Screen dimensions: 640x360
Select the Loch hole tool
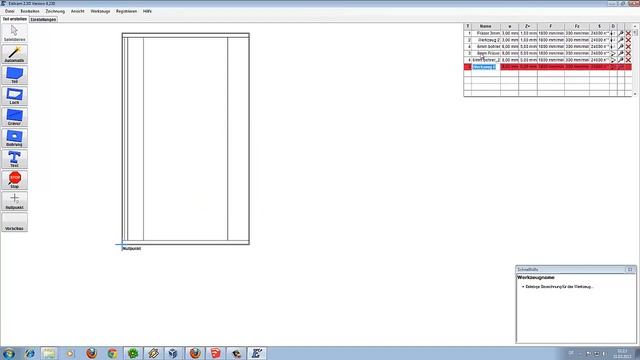tap(14, 96)
